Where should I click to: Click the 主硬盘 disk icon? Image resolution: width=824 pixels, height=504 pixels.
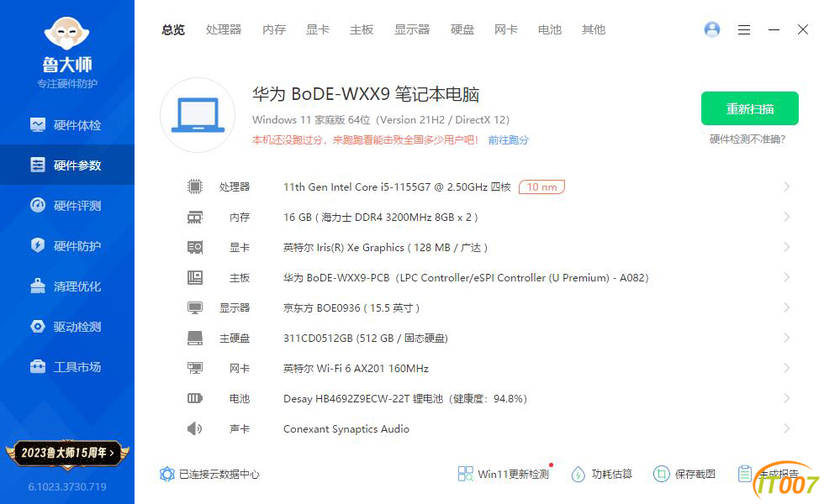[195, 338]
